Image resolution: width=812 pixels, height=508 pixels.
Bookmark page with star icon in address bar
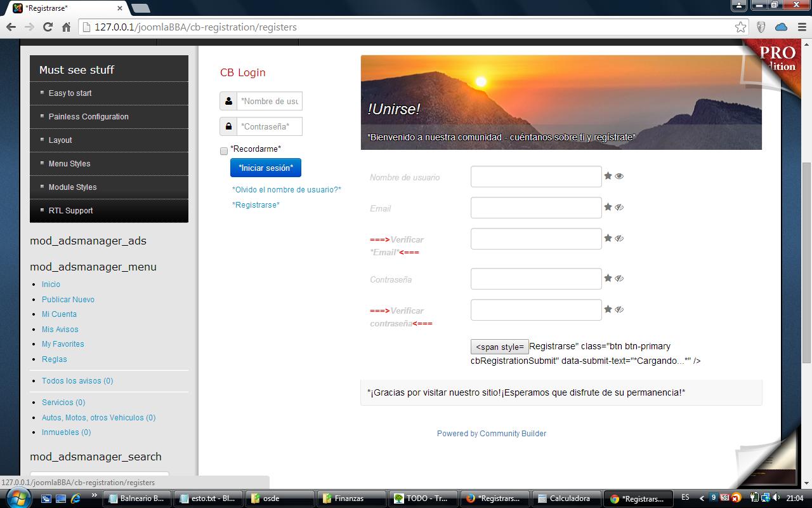[740, 27]
